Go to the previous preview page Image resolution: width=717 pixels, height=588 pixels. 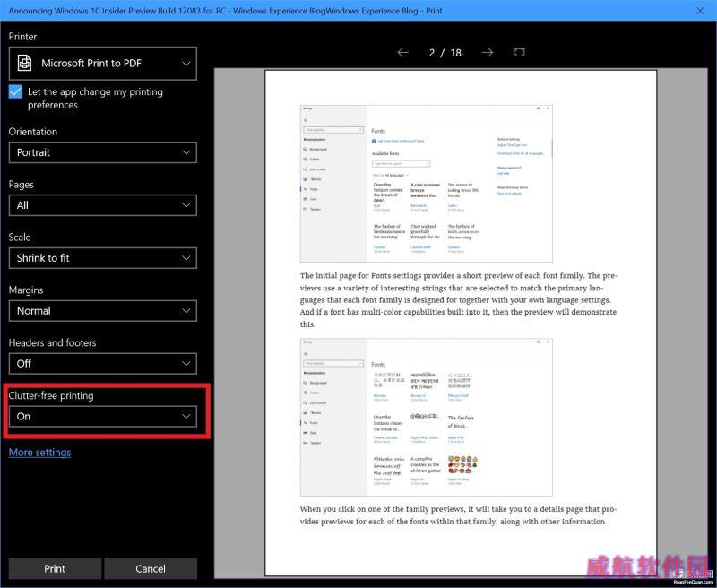pyautogui.click(x=402, y=53)
